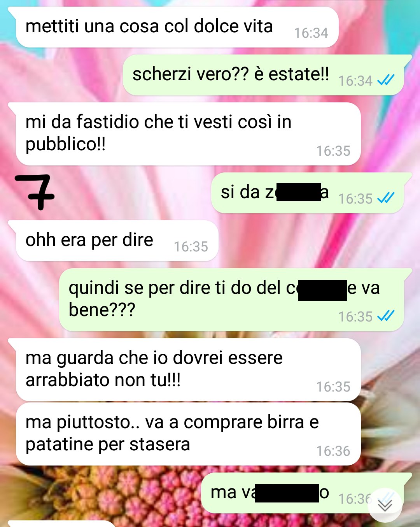420x527 pixels.
Task: Click read receipt ticks on 'scherzi vero??' message
Action: point(386,80)
